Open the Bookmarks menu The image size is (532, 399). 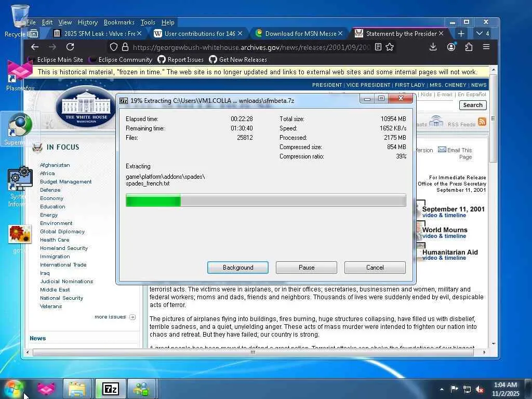point(119,22)
